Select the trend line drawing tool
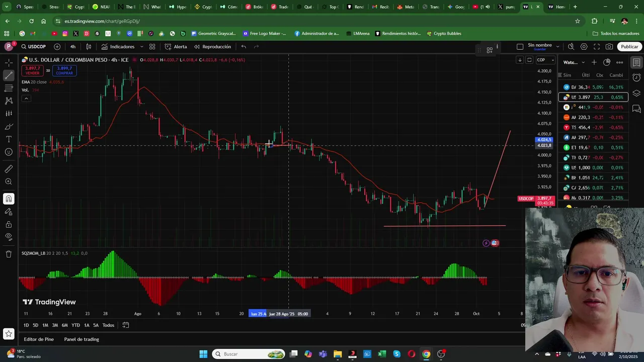This screenshot has width=644, height=362. click(x=9, y=75)
